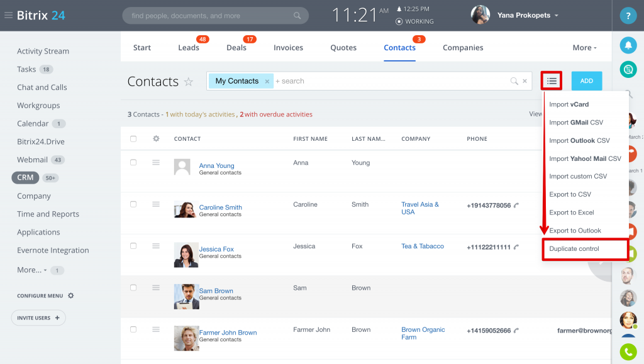Choose Import Outlook CSV from menu

(x=579, y=140)
